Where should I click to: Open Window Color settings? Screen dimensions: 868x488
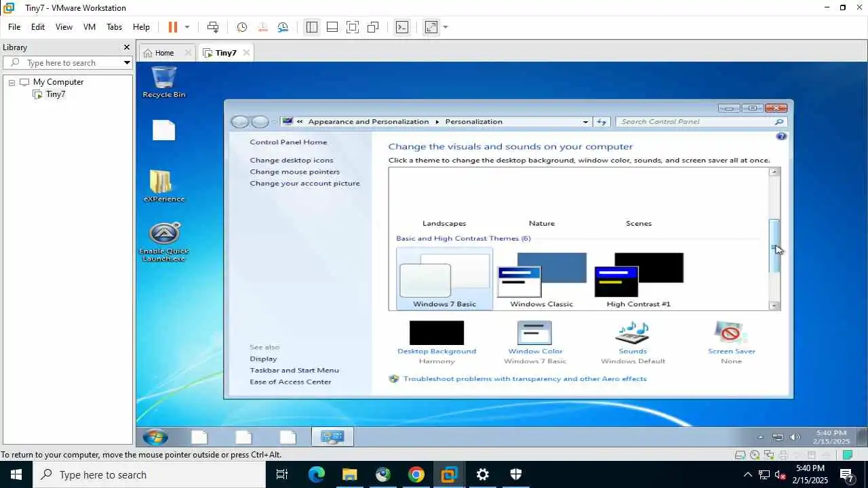pyautogui.click(x=535, y=342)
